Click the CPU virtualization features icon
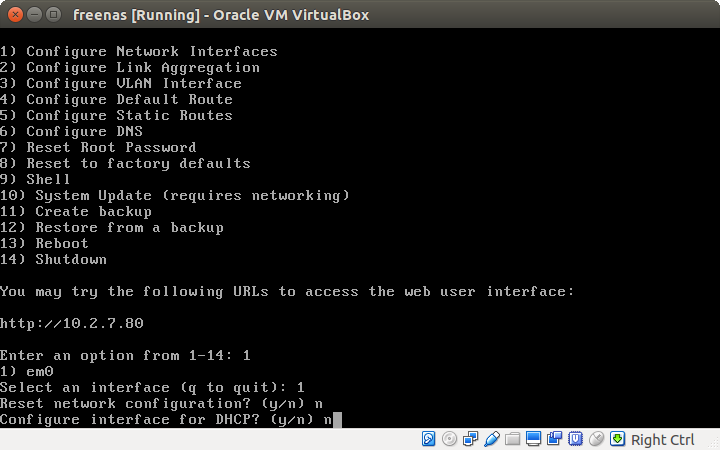720x450 pixels. point(575,439)
